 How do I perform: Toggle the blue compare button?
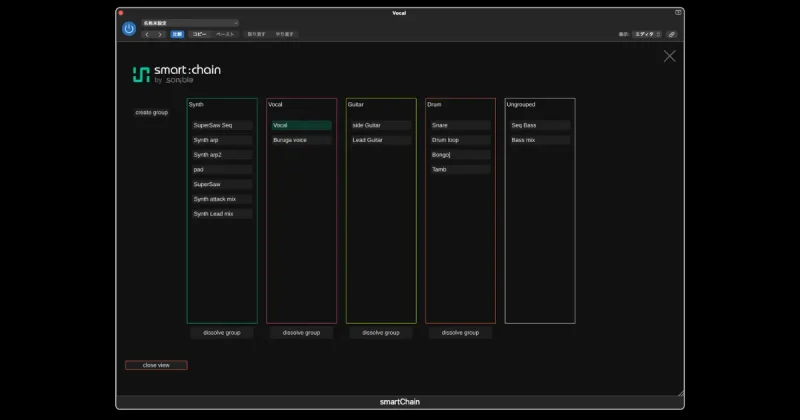[177, 34]
